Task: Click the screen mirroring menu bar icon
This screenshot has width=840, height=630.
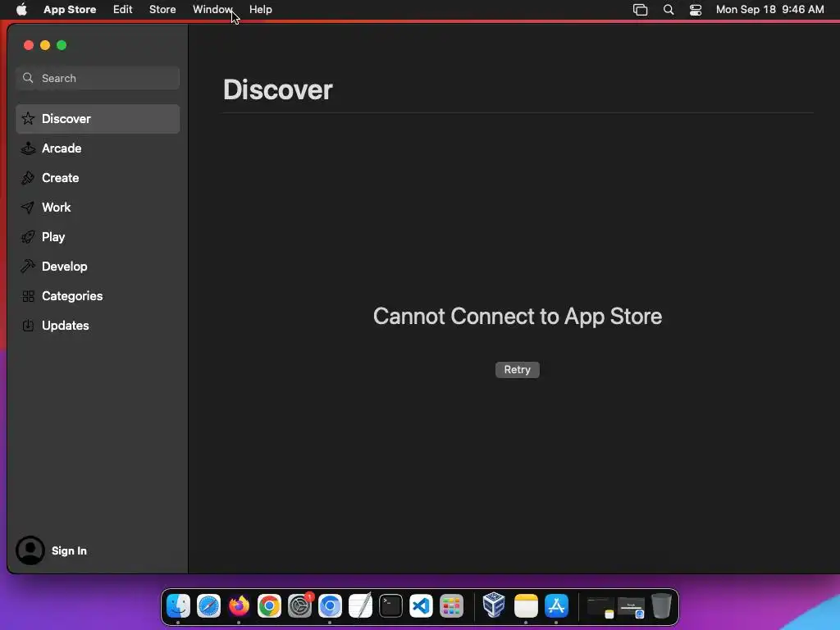Action: [640, 10]
